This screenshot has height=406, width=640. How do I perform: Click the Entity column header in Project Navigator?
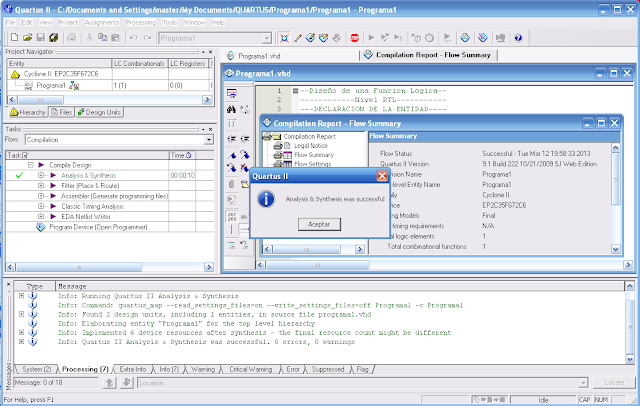coord(59,64)
